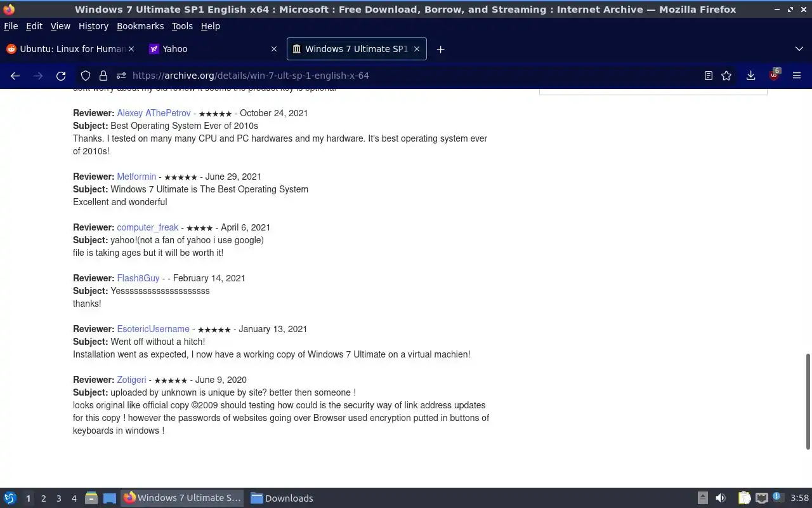Switch to workspace 3
This screenshot has height=508, width=812.
[x=59, y=498]
